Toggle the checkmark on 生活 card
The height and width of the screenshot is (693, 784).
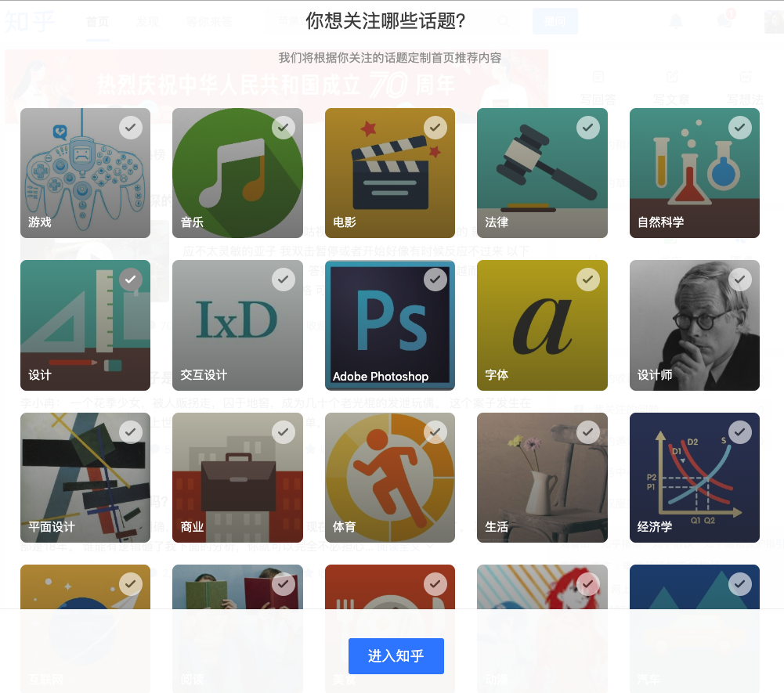[x=588, y=432]
